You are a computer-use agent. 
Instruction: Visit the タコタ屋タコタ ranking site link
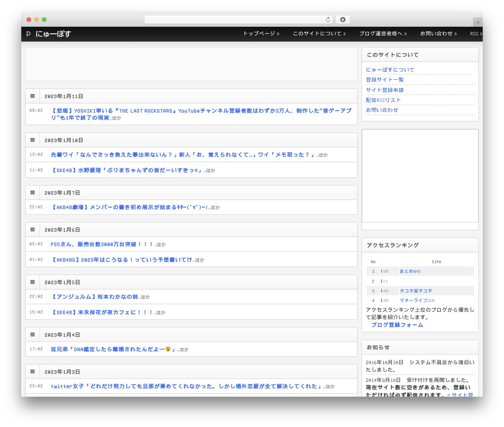[x=416, y=291]
